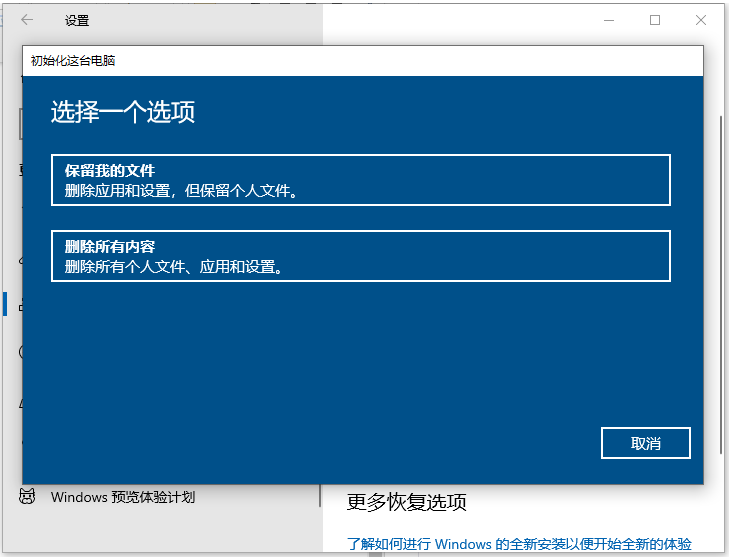This screenshot has height=557, width=730.
Task: Click the Windows 预览体验计划 cat icon
Action: tap(27, 497)
